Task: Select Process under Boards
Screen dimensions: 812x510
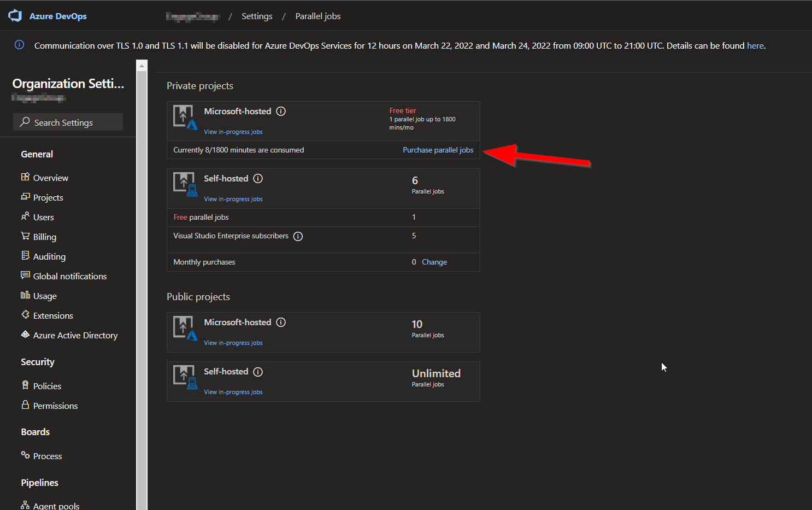Action: [48, 456]
